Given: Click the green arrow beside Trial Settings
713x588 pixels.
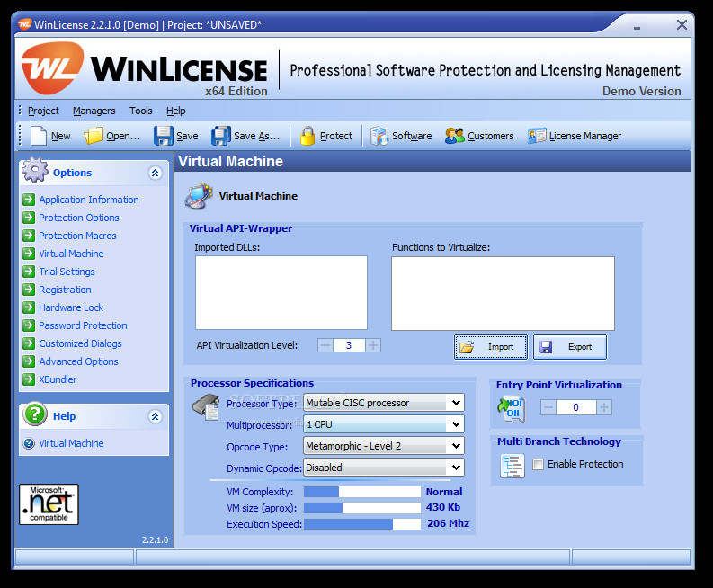Looking at the screenshot, I should point(29,272).
